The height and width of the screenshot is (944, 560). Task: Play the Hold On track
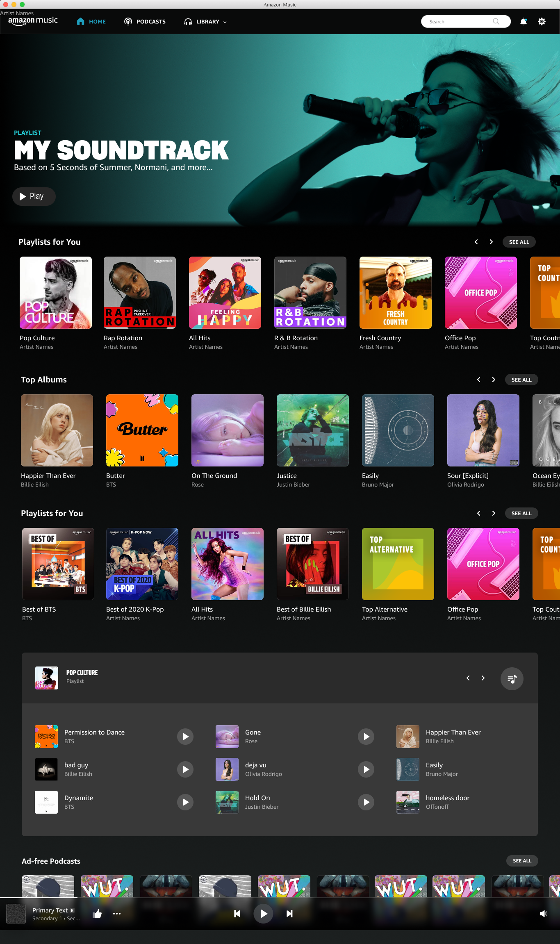point(366,802)
